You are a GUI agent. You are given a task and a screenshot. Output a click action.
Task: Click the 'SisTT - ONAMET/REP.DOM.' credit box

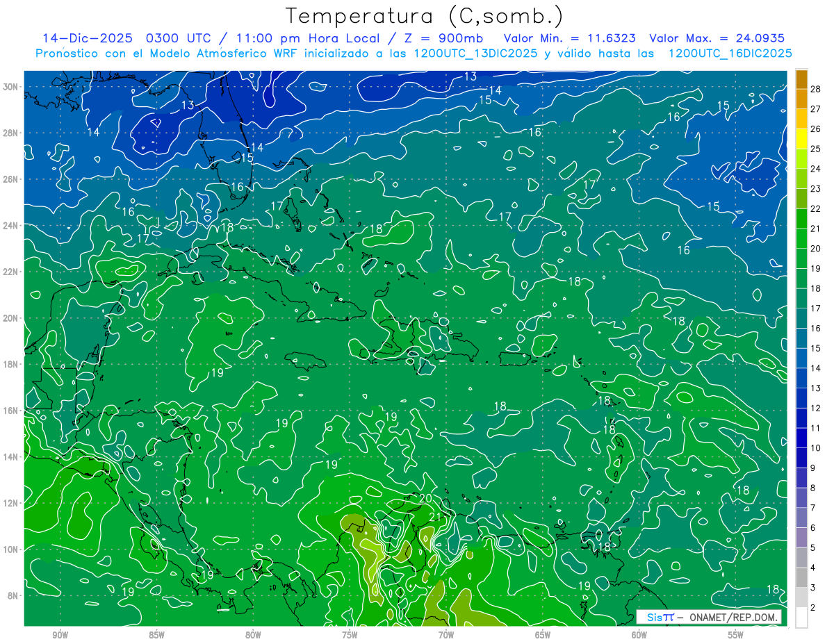pos(709,617)
